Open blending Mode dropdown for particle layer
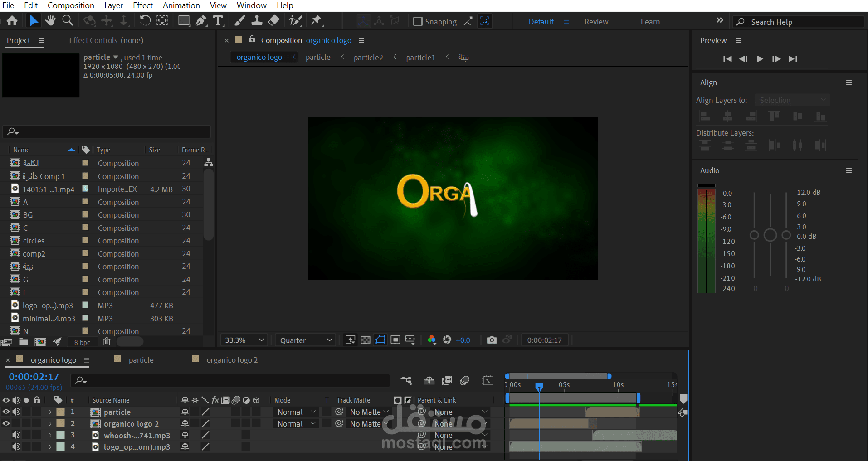 point(296,412)
